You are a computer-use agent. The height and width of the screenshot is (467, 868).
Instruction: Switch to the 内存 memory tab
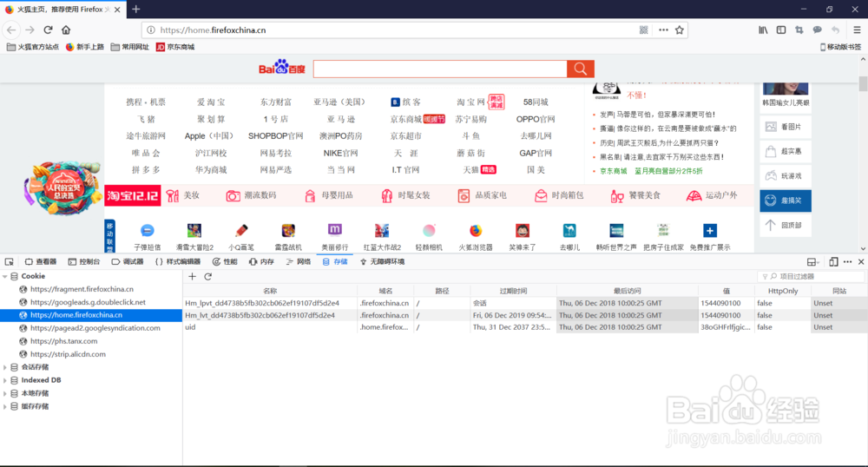(261, 262)
